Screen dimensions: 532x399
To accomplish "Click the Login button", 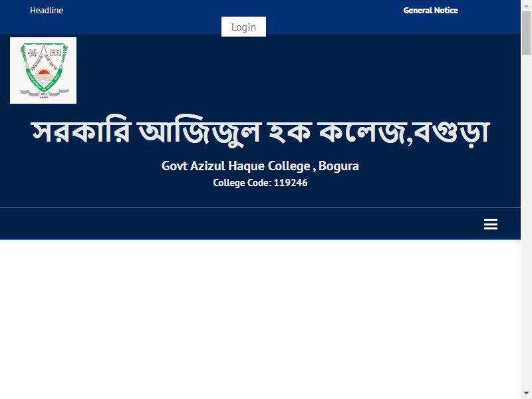I will (x=243, y=27).
